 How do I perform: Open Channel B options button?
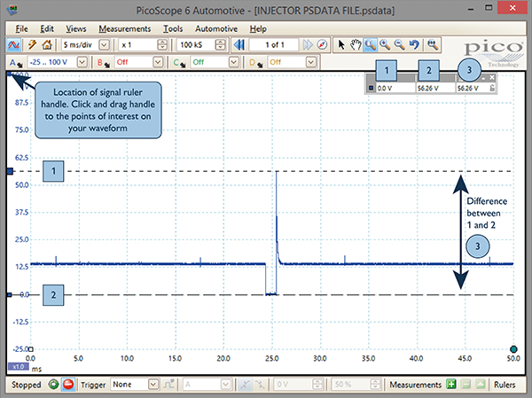tap(104, 62)
